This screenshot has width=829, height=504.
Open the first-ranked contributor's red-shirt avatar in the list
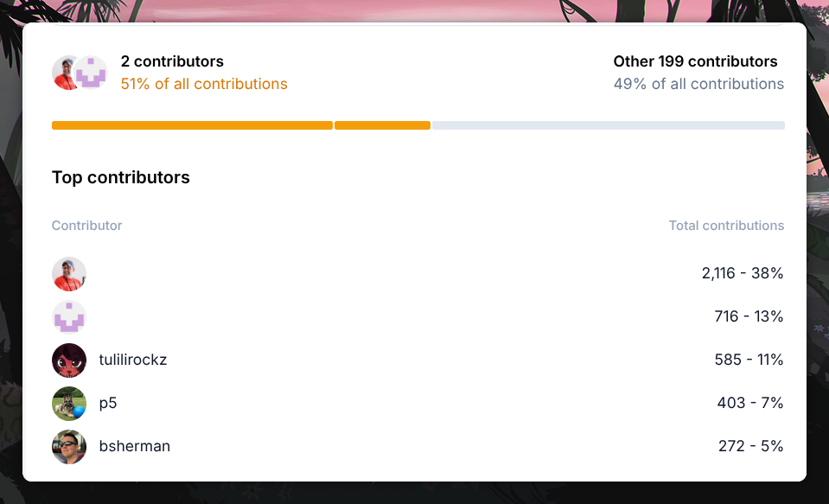69,274
